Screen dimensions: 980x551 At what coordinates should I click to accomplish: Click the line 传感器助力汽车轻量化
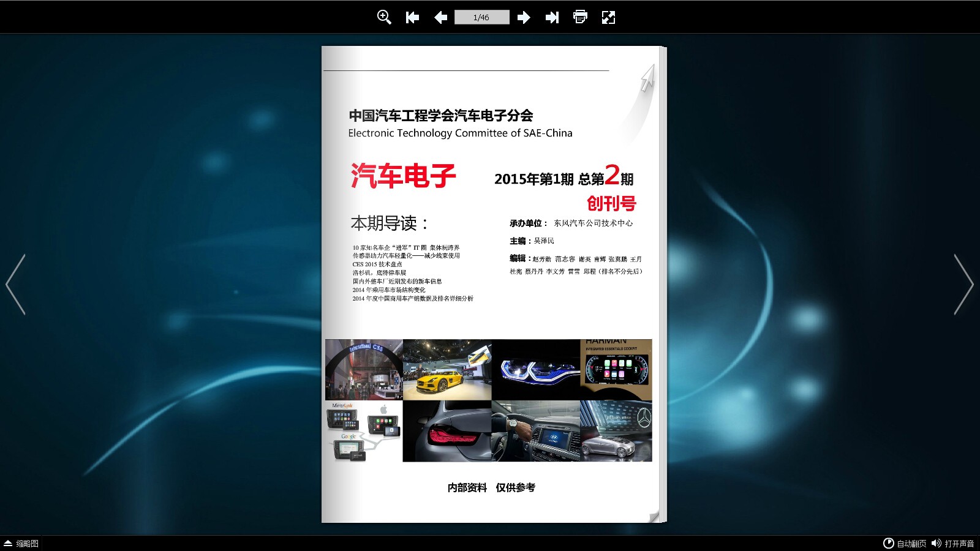406,256
